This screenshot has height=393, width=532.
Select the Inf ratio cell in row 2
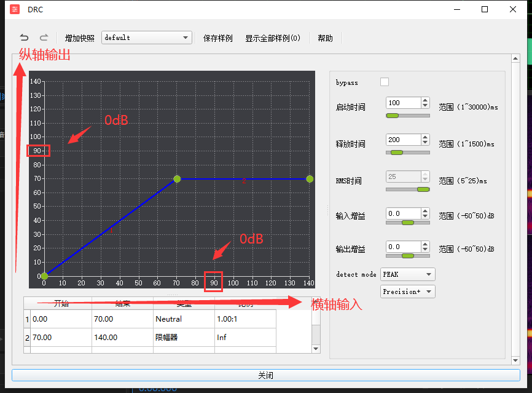245,337
